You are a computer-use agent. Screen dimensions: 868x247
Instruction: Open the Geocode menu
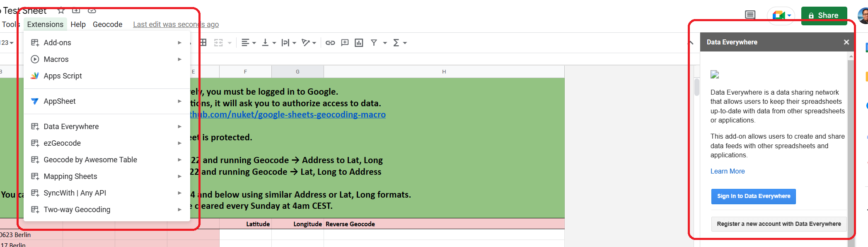pyautogui.click(x=107, y=24)
